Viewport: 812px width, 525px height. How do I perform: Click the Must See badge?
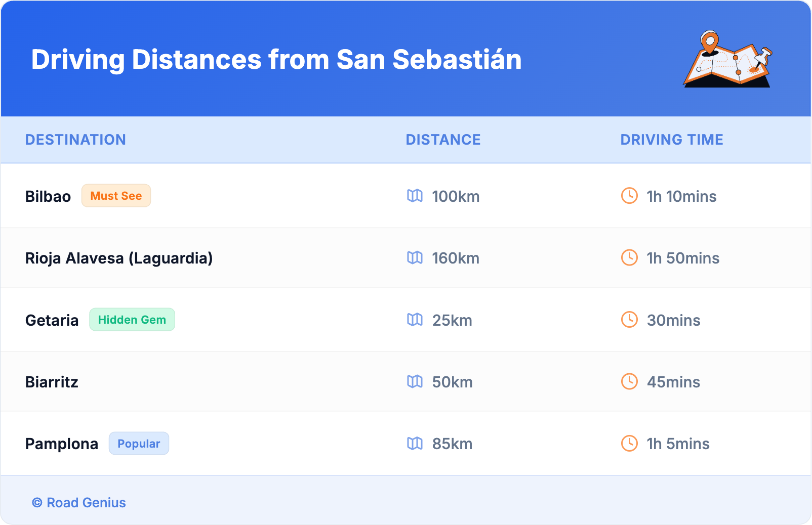pyautogui.click(x=116, y=196)
